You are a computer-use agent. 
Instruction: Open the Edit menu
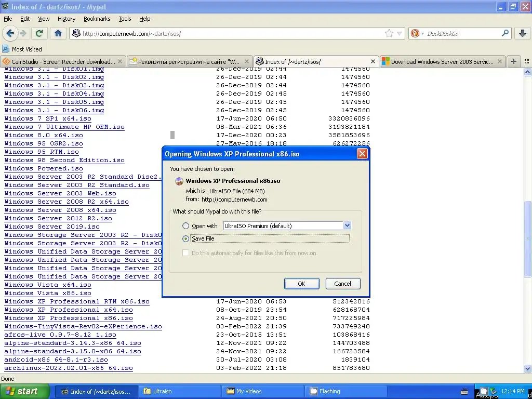click(x=25, y=19)
